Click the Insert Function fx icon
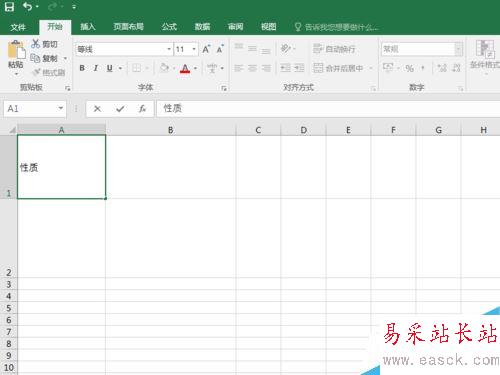 point(142,109)
